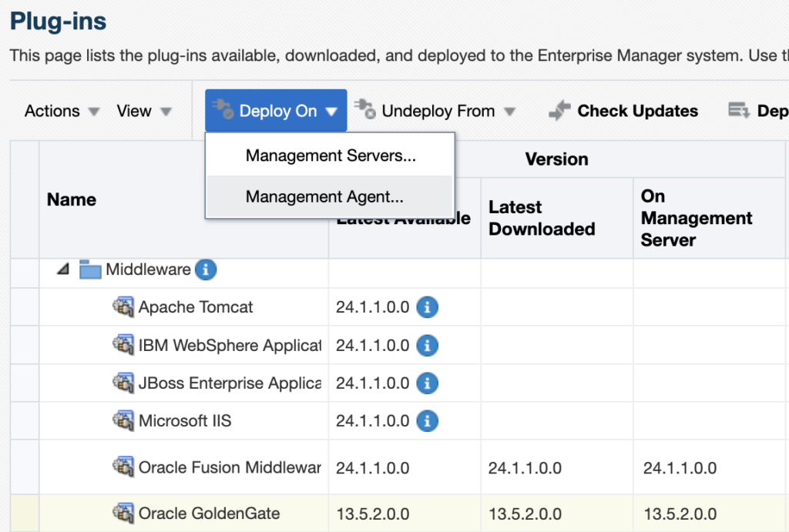Open the info icon next to Middleware
Image resolution: width=789 pixels, height=532 pixels.
click(x=205, y=269)
